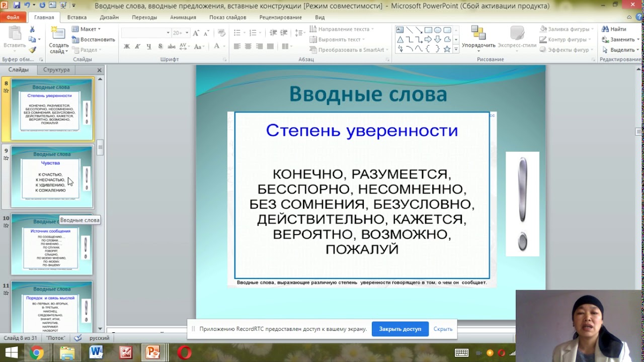644x362 pixels.
Task: Open the font color A control
Action: point(219,46)
